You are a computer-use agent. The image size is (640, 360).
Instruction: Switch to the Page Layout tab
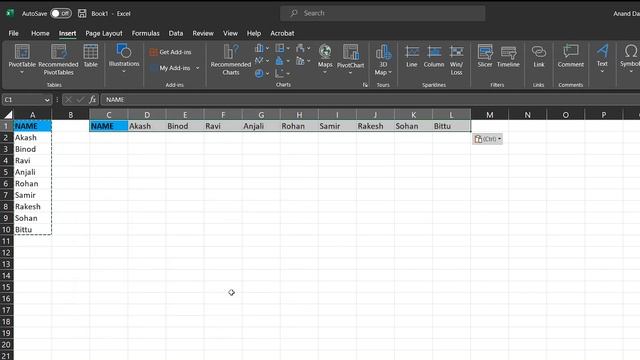[104, 33]
